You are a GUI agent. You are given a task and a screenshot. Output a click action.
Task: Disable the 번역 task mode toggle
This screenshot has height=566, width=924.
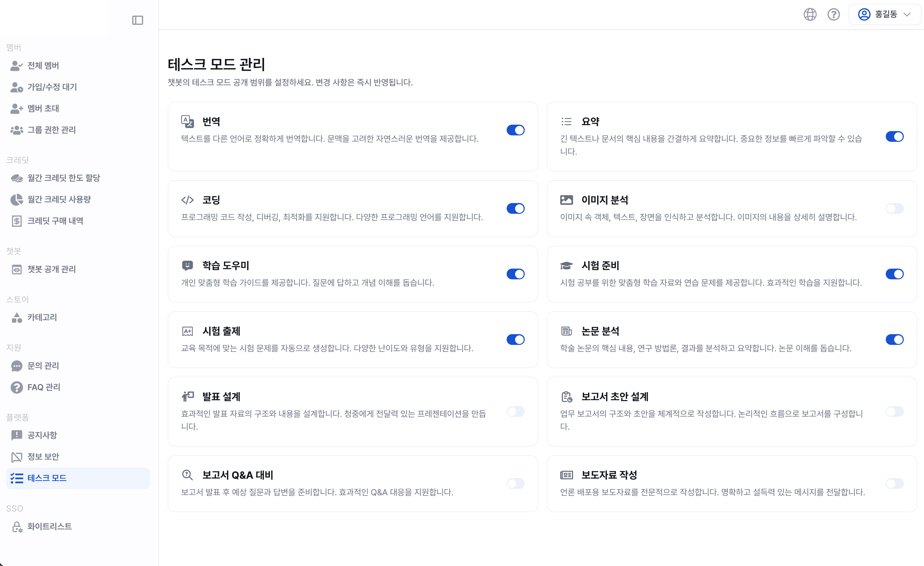[516, 130]
